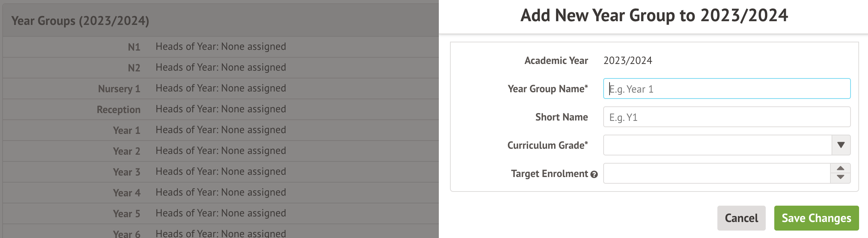Image resolution: width=868 pixels, height=238 pixels.
Task: Open the Year 5 group row
Action: [x=220, y=213]
